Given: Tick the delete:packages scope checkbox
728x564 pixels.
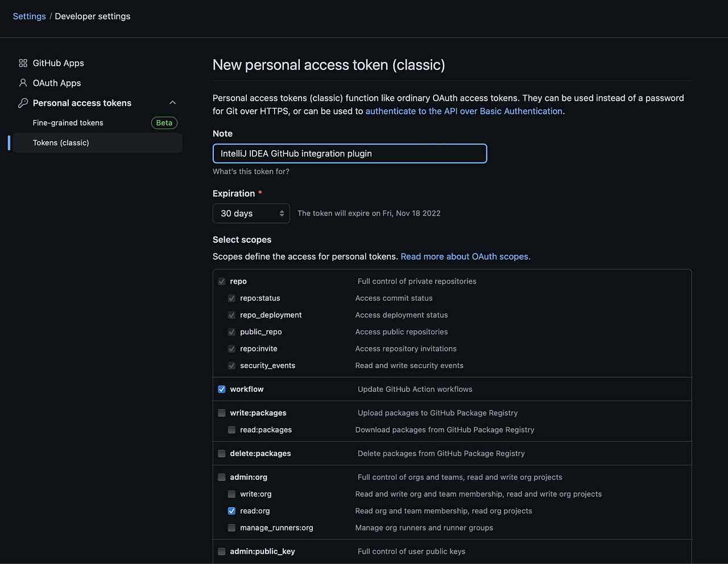Looking at the screenshot, I should (x=222, y=454).
